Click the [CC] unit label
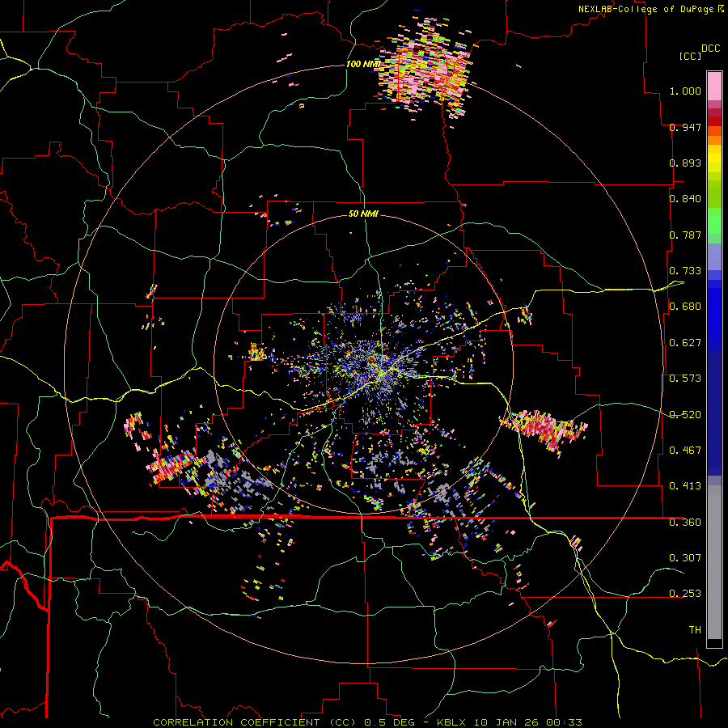The height and width of the screenshot is (728, 728). click(690, 56)
